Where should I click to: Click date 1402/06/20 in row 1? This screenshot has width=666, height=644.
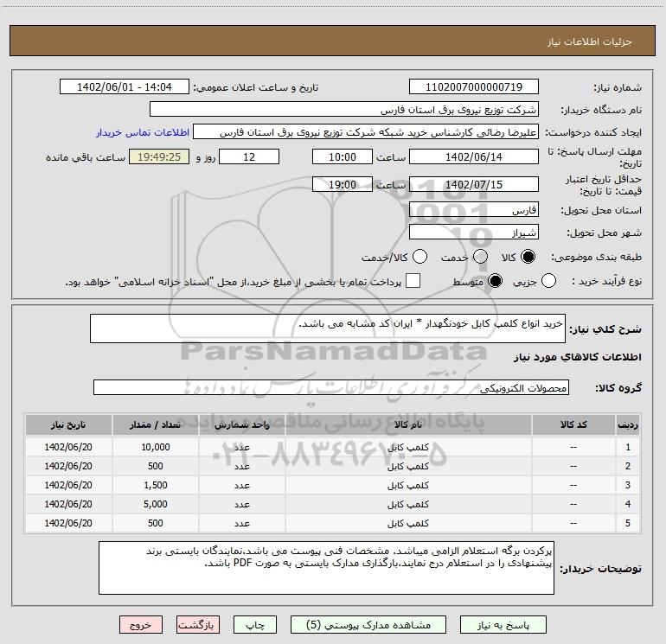[68, 447]
